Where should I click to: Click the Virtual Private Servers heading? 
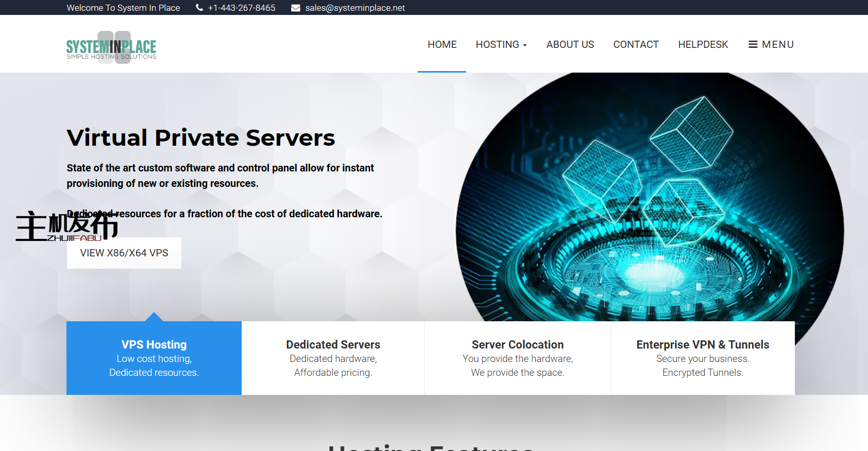(201, 138)
